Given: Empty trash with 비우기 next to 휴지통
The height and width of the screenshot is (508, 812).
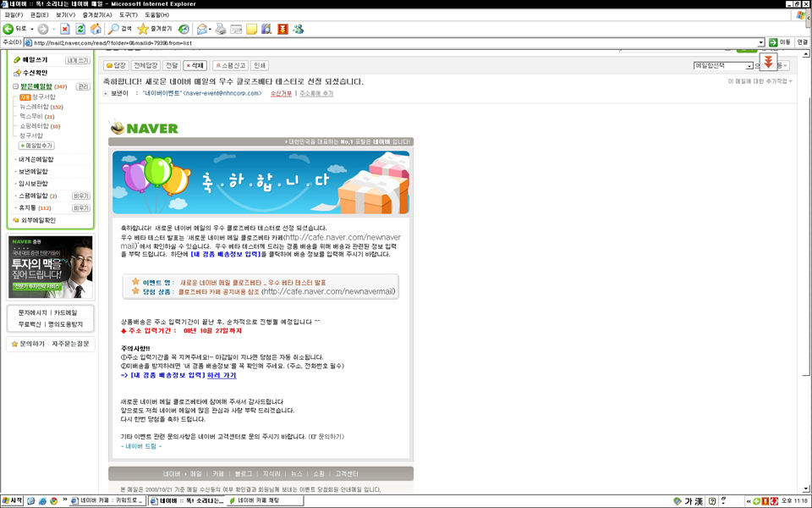Looking at the screenshot, I should click(x=81, y=208).
